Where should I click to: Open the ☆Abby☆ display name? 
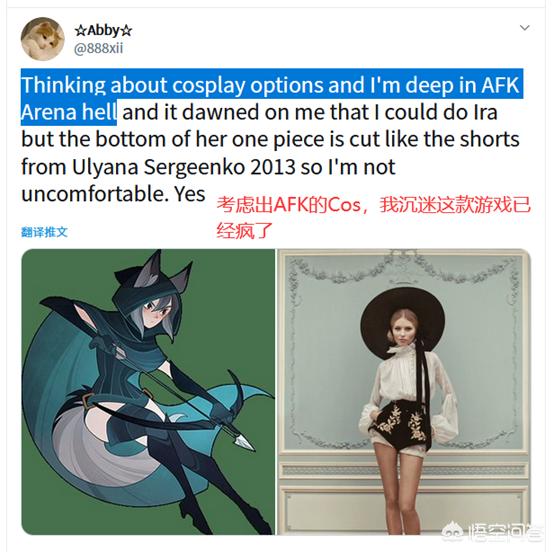click(x=103, y=30)
